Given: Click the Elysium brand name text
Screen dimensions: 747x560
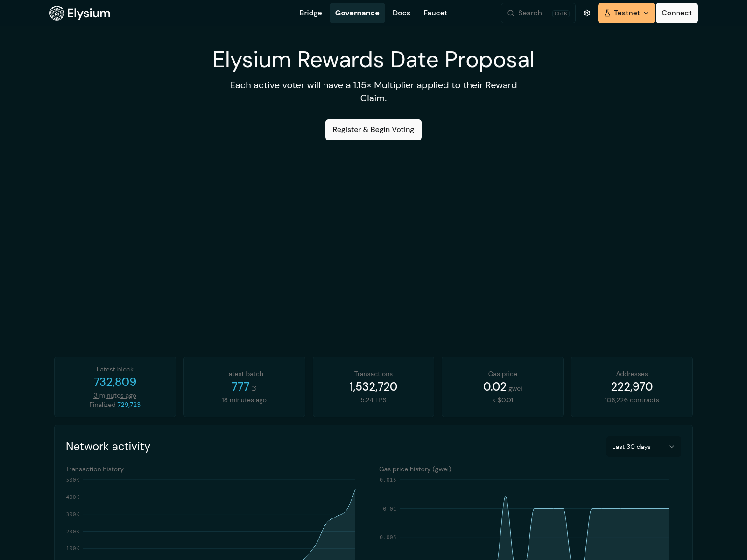Looking at the screenshot, I should pos(89,14).
